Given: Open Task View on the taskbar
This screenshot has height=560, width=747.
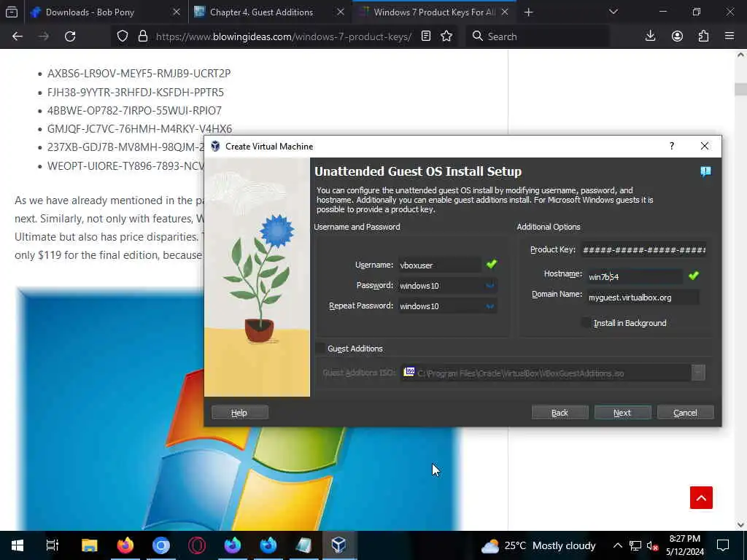Looking at the screenshot, I should tap(53, 545).
